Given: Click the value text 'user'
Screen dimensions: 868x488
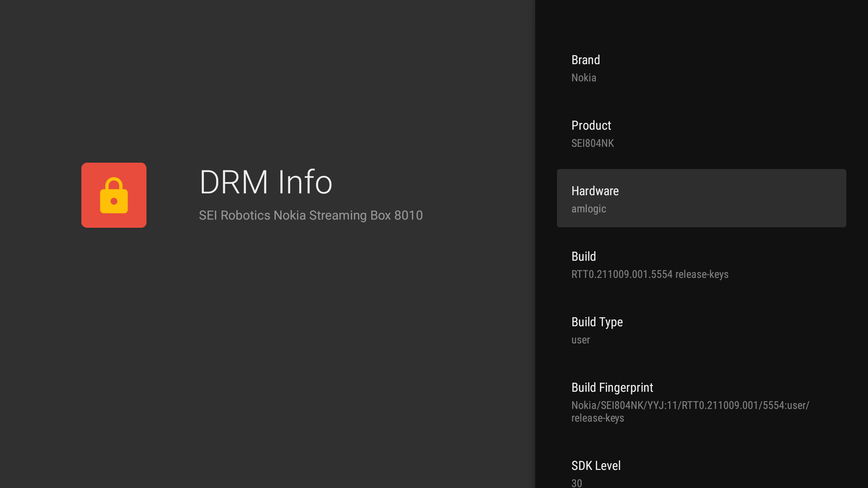Looking at the screenshot, I should (x=580, y=340).
